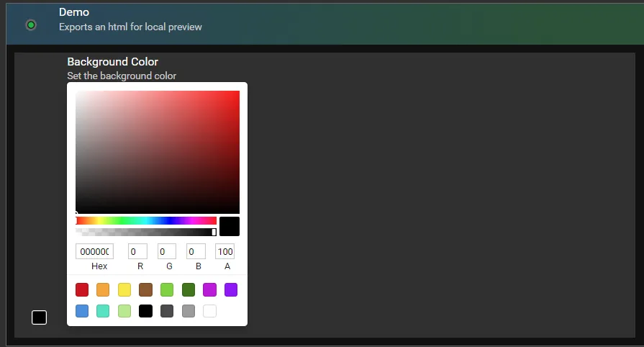Pick the blue preset swatch
The width and height of the screenshot is (644, 347).
coord(82,311)
